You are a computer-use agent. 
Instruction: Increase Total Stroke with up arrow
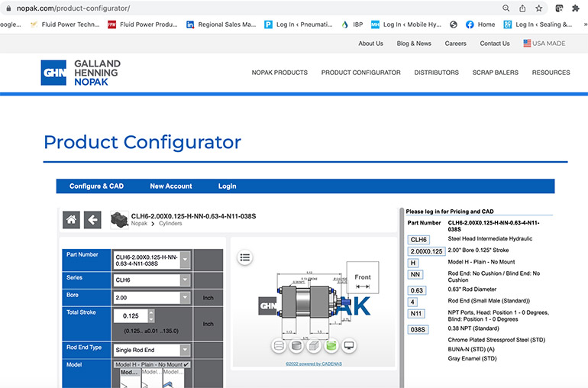151,312
